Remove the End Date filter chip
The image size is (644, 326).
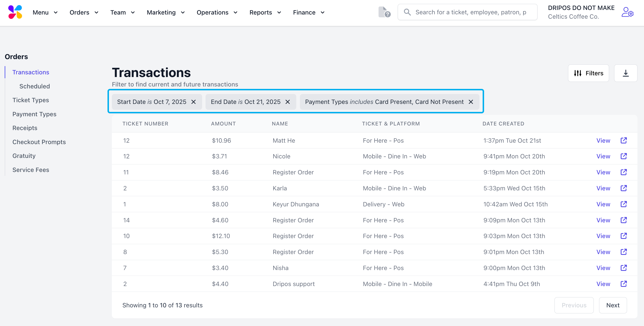click(x=288, y=102)
